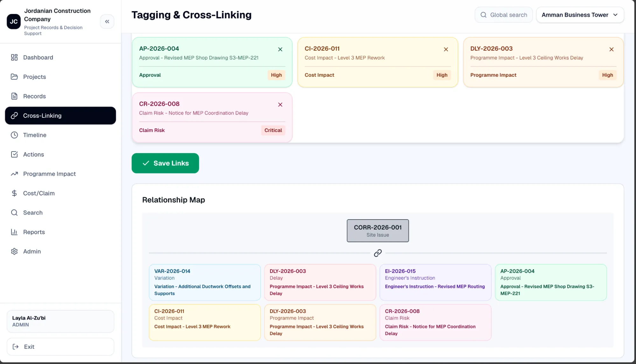Image resolution: width=636 pixels, height=364 pixels.
Task: Click the Jordanian Construction Company name
Action: click(x=57, y=15)
